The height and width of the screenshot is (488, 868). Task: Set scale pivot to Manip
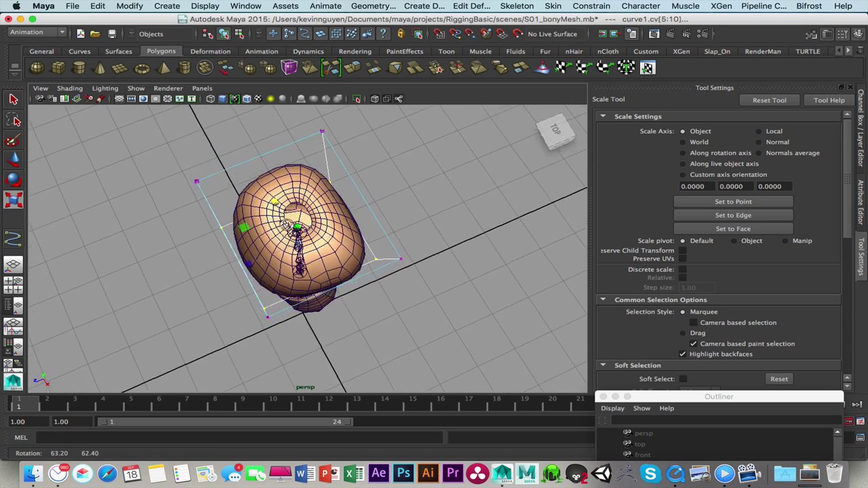785,241
